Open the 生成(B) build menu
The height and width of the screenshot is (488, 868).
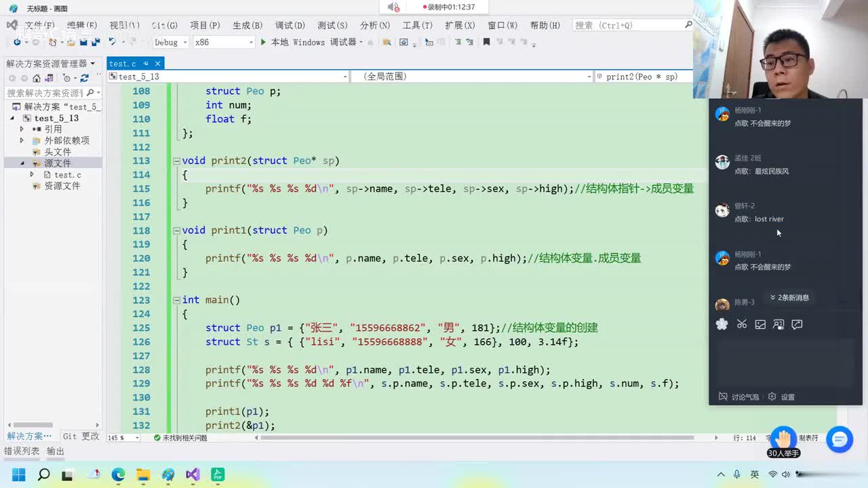click(248, 25)
